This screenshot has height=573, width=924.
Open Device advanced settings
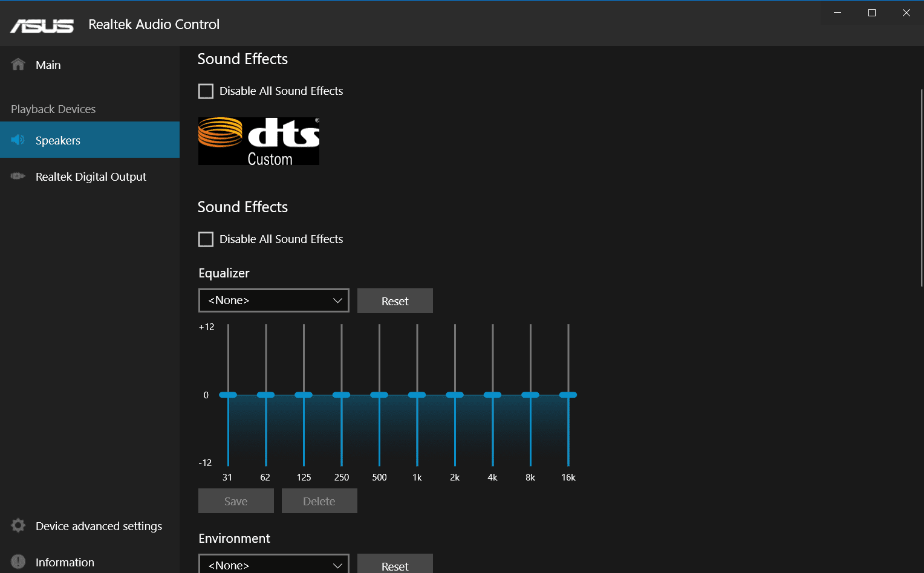89,526
